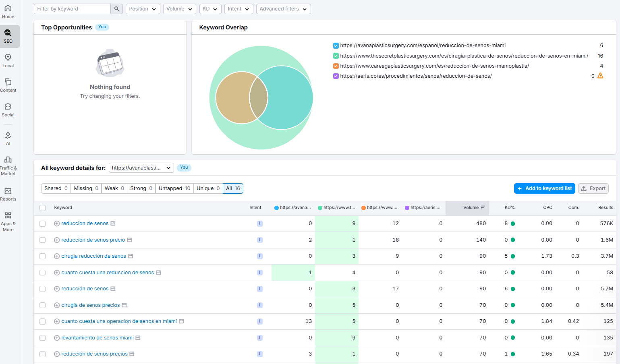Image resolution: width=620 pixels, height=364 pixels.
Task: View SERP icon for 'reduccion de senos'
Action: tap(113, 223)
